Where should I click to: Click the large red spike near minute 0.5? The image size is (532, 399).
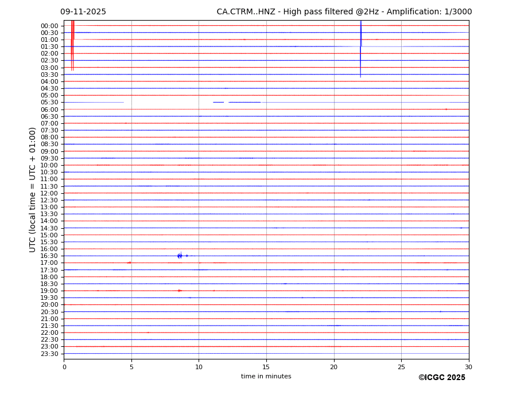click(x=72, y=46)
